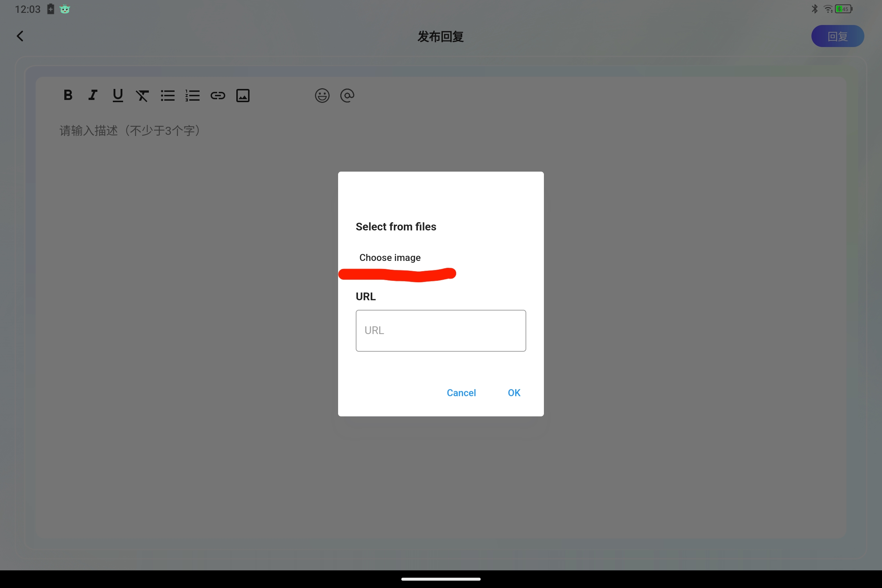Click the Choose image button
This screenshot has height=588, width=882.
click(389, 257)
